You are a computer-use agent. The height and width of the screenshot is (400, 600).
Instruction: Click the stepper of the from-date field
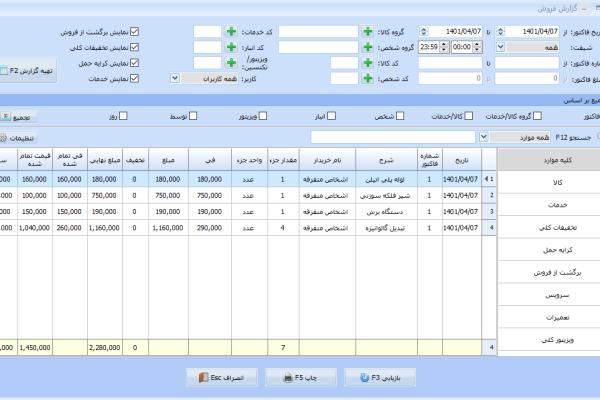[500, 31]
